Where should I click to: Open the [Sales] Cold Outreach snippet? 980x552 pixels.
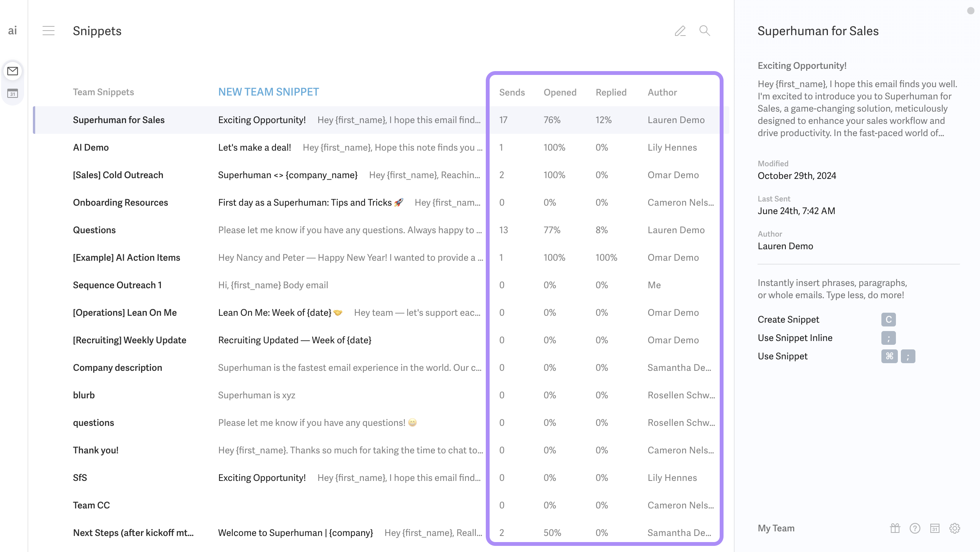[x=118, y=175]
